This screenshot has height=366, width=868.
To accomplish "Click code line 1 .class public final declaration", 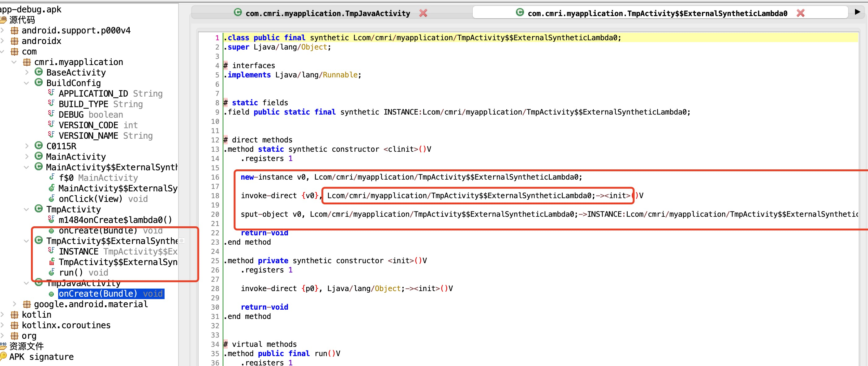I will [x=423, y=38].
